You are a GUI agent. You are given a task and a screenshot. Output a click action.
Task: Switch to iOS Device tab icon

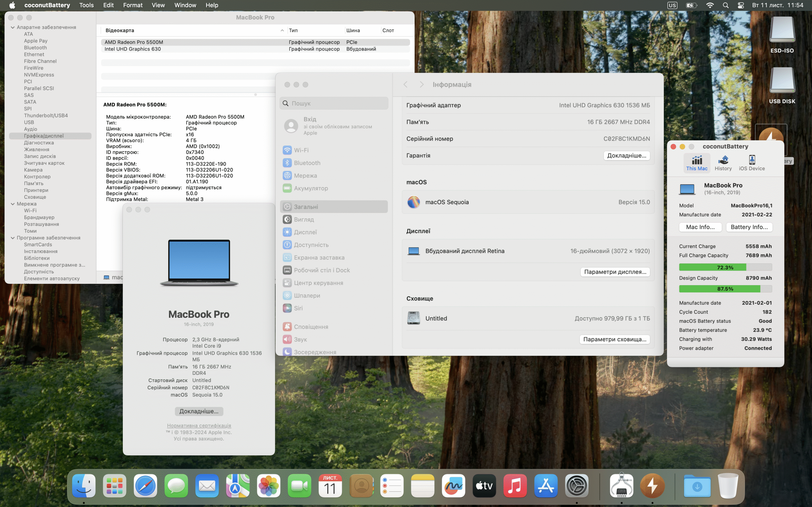[752, 163]
